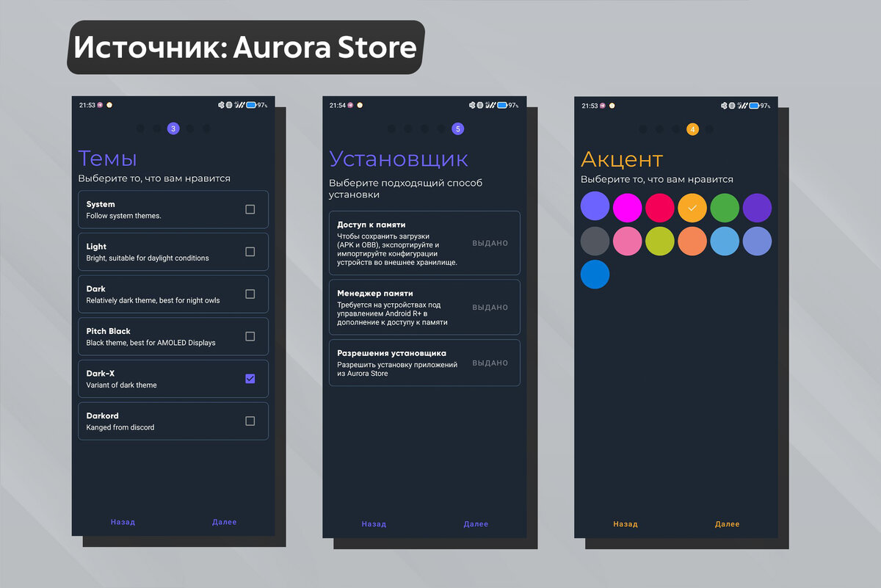The image size is (881, 588).
Task: Select the magenta accent color
Action: coord(628,208)
